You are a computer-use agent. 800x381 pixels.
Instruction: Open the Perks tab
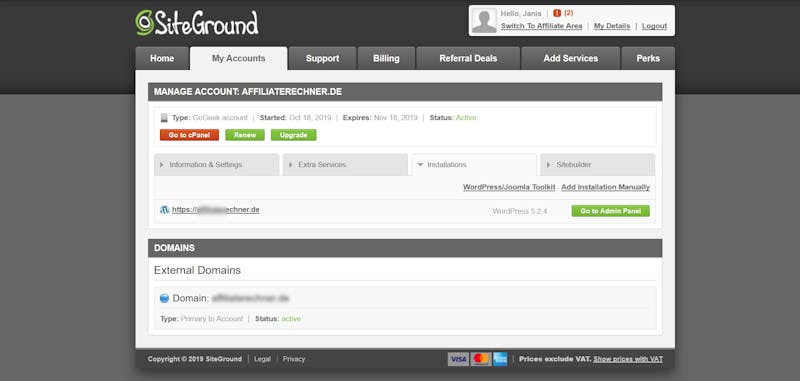click(x=648, y=58)
